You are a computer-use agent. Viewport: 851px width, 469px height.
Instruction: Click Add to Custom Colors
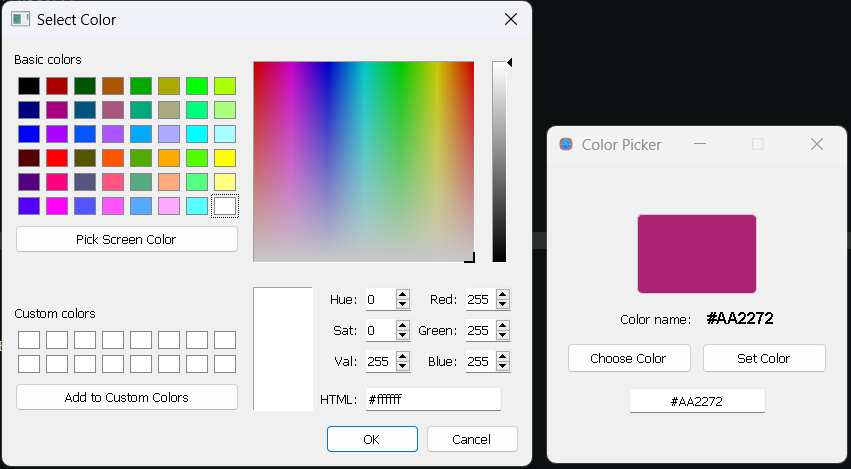click(126, 397)
